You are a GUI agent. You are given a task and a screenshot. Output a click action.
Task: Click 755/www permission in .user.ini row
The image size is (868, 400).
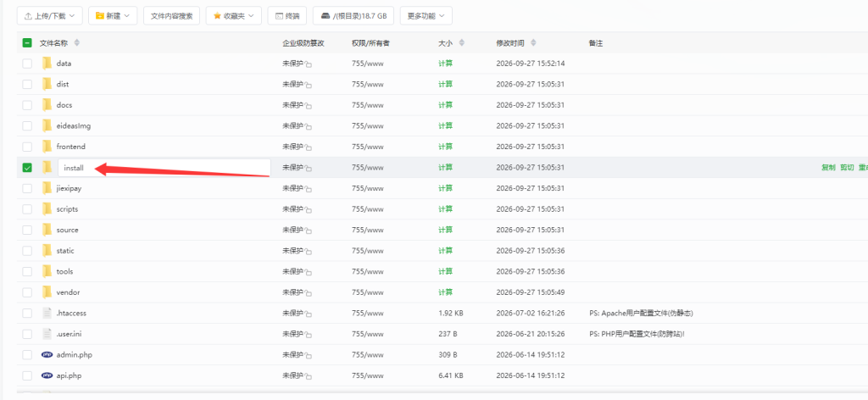coord(368,334)
